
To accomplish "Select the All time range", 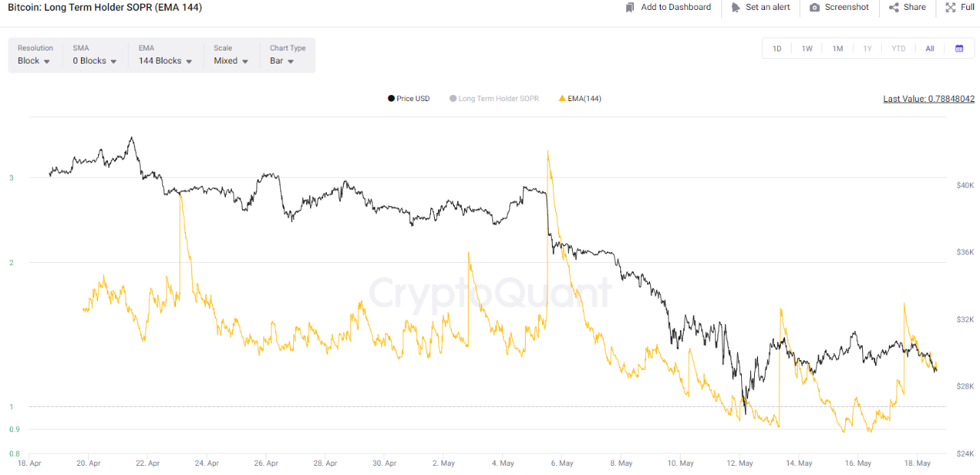I will point(929,48).
